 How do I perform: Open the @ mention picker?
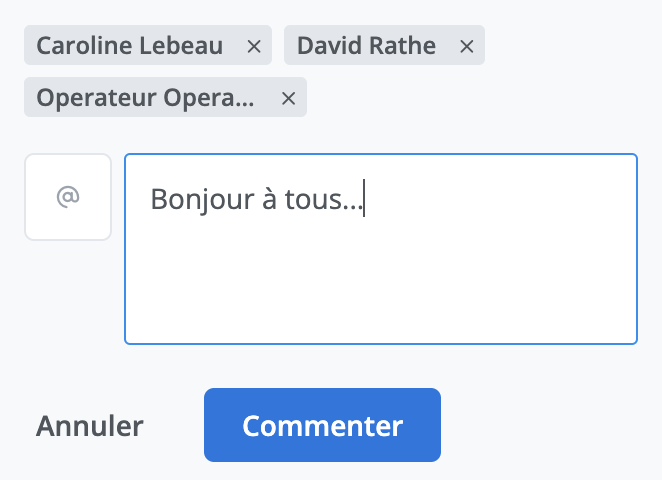click(x=68, y=197)
